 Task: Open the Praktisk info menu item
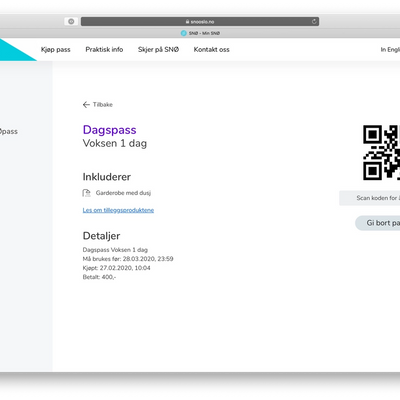104,49
